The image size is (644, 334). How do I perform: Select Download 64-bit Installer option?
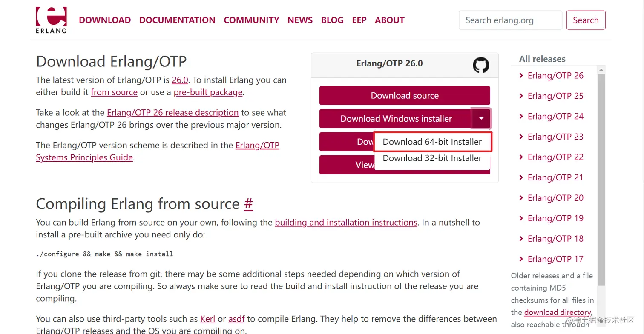coord(432,142)
